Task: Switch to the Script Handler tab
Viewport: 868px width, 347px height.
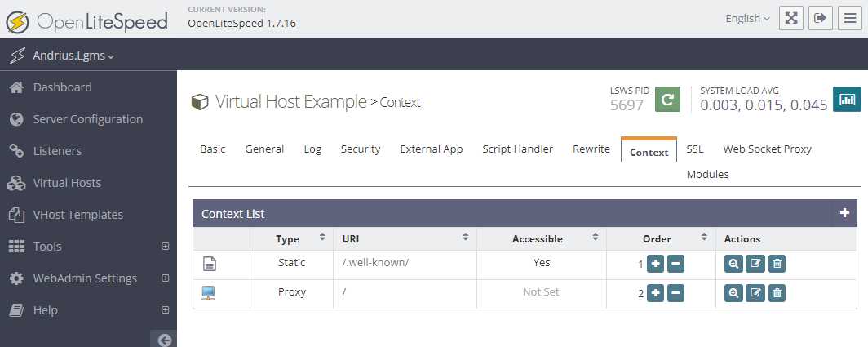Action: coord(517,149)
